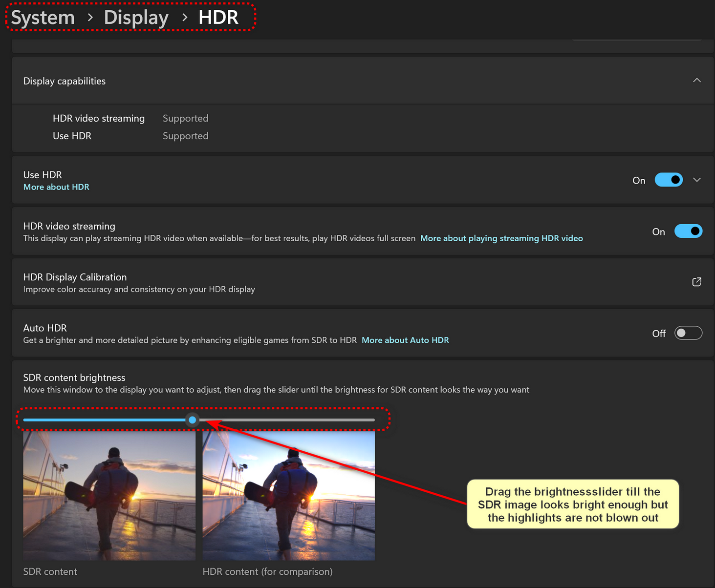This screenshot has width=715, height=588.
Task: Click the breadcrumb arrow after System
Action: (x=90, y=18)
